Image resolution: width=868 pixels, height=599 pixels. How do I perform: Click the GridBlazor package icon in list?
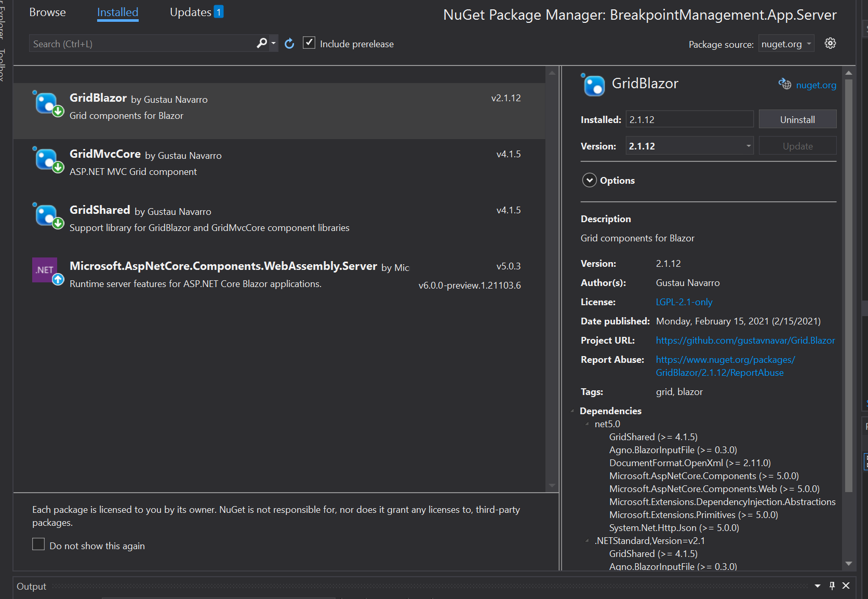pyautogui.click(x=48, y=103)
